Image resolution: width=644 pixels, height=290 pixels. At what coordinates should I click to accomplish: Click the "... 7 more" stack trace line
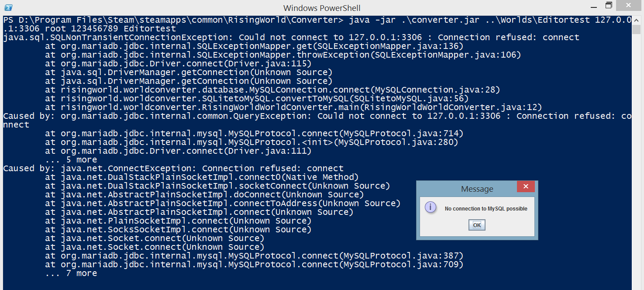pos(71,273)
